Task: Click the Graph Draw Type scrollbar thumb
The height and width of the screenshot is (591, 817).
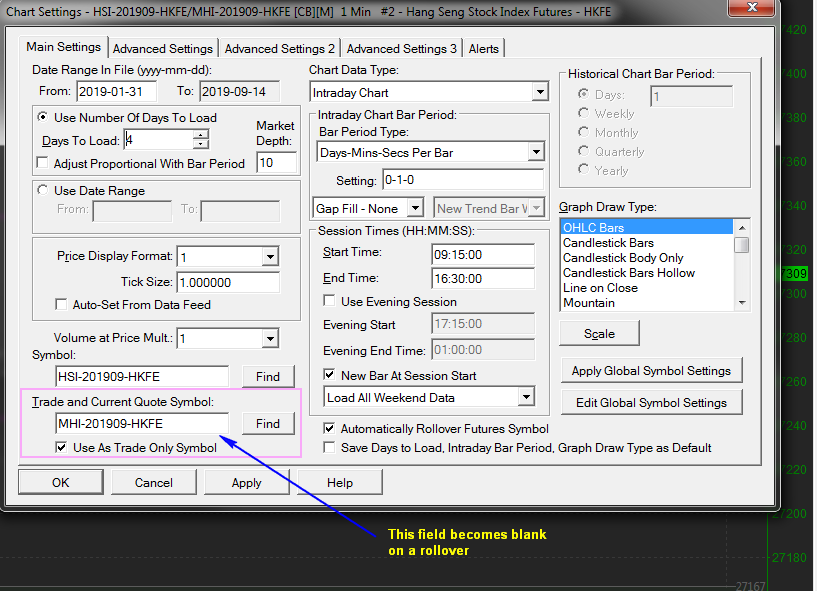Action: [742, 244]
